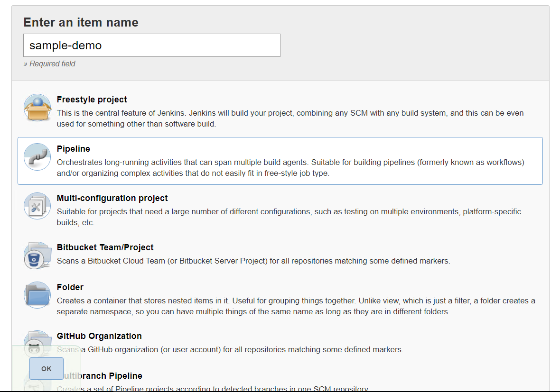The image size is (560, 392).
Task: Click the item name input field
Action: click(151, 46)
